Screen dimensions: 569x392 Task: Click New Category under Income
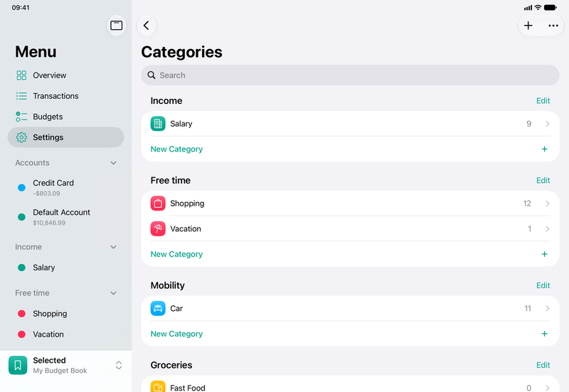176,149
